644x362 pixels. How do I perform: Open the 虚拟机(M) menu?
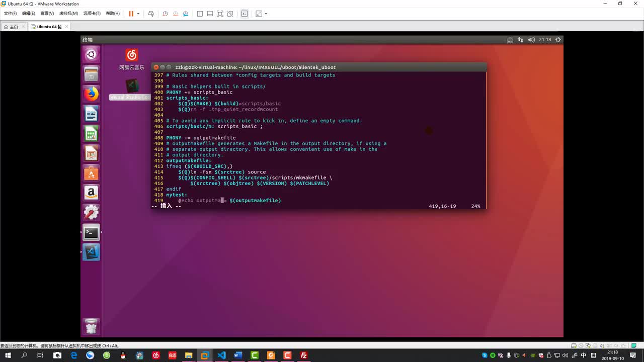click(x=68, y=14)
